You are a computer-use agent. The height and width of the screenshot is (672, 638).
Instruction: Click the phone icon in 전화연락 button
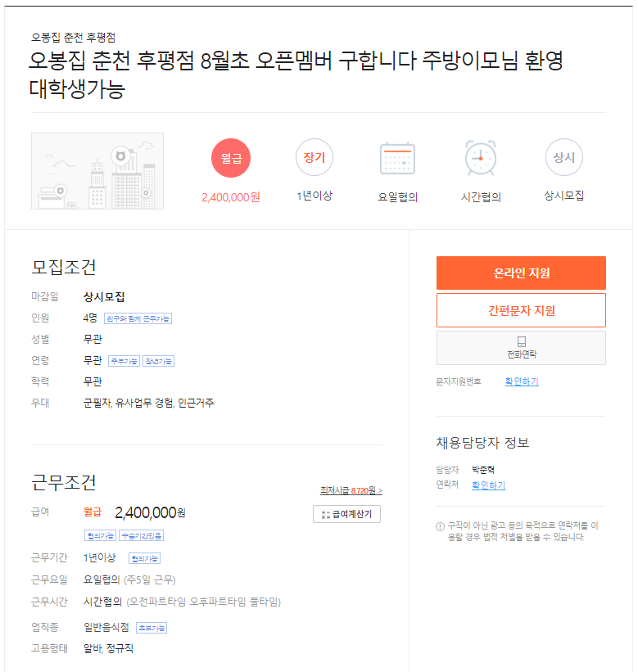tap(522, 341)
